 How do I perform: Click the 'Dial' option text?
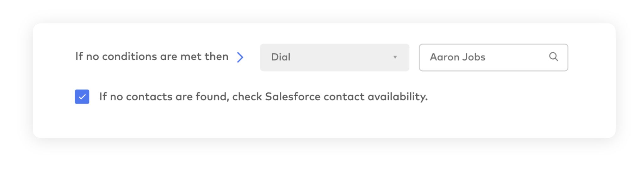click(281, 57)
